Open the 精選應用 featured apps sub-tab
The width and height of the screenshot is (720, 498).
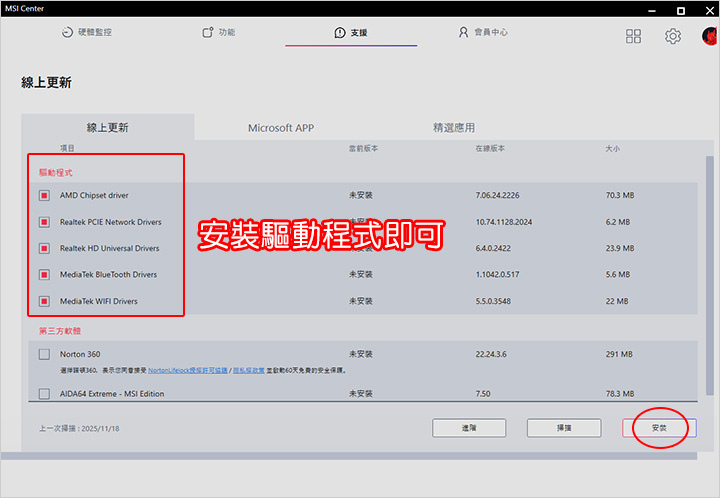pos(454,128)
